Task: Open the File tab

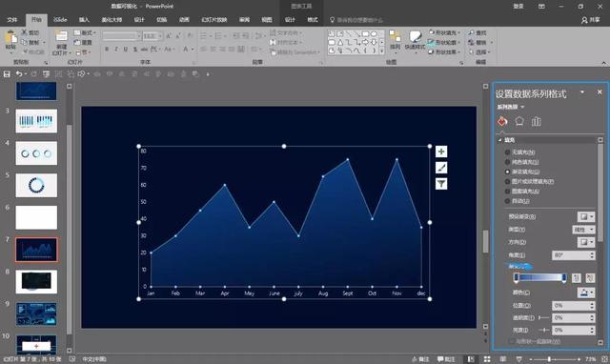Action: [x=12, y=19]
